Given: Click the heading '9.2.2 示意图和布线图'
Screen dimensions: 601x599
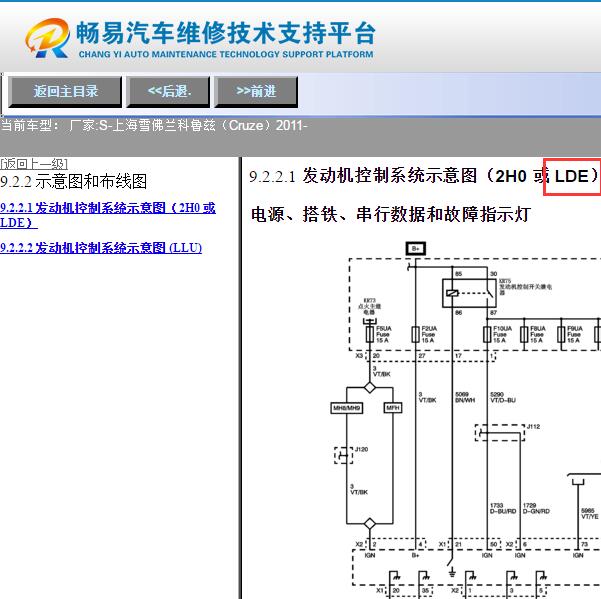Looking at the screenshot, I should 74,181.
